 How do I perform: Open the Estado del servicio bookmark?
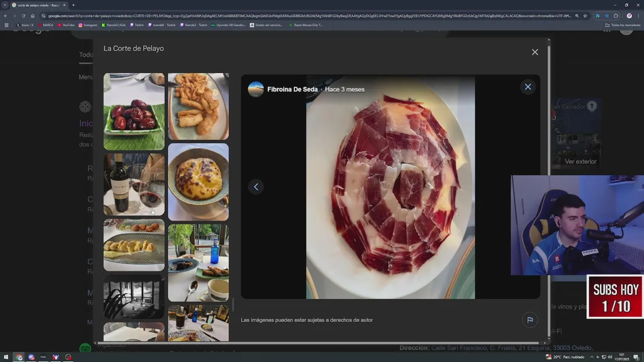[x=266, y=25]
